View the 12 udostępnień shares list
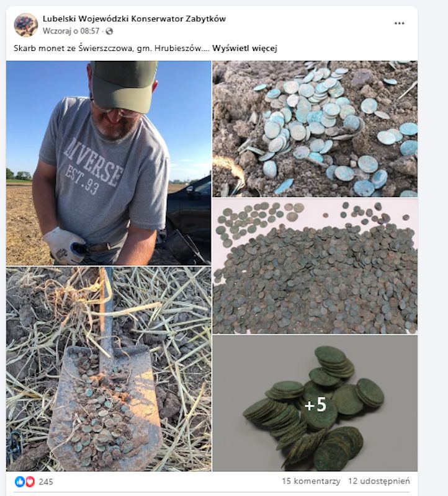The image size is (448, 496). click(379, 481)
